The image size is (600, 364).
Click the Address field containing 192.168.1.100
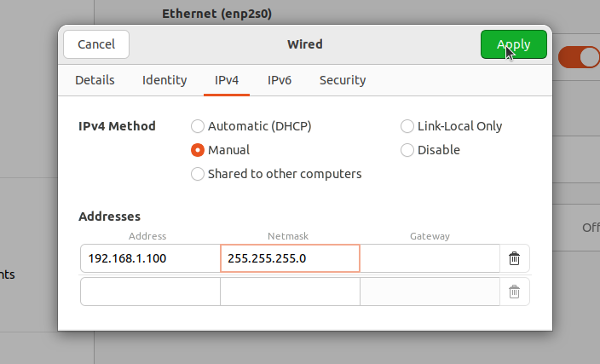click(x=150, y=258)
